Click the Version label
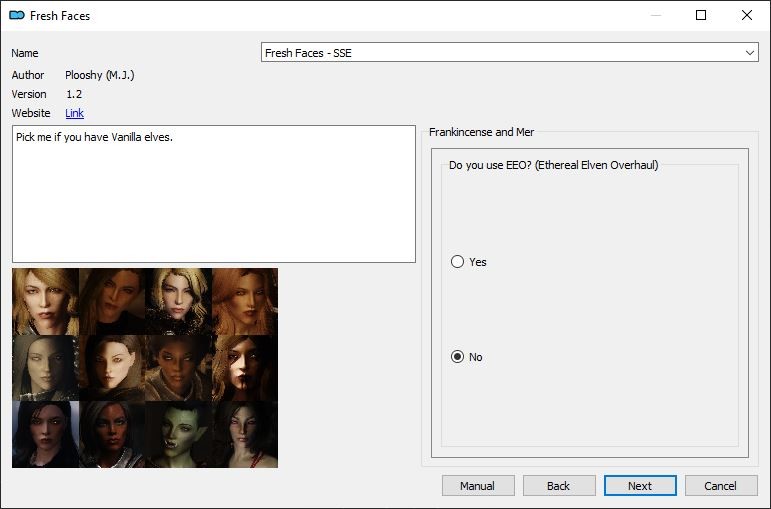 coord(29,94)
